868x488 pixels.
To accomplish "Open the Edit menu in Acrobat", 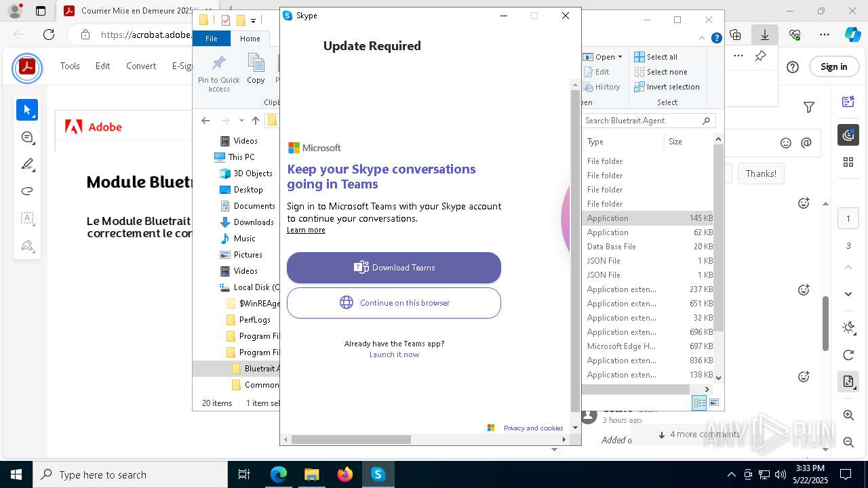I will coord(102,66).
